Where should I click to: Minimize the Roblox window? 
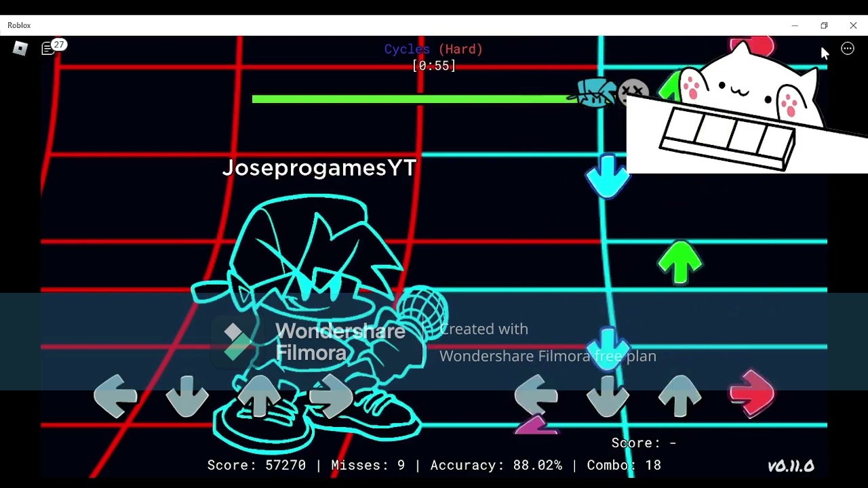point(795,26)
